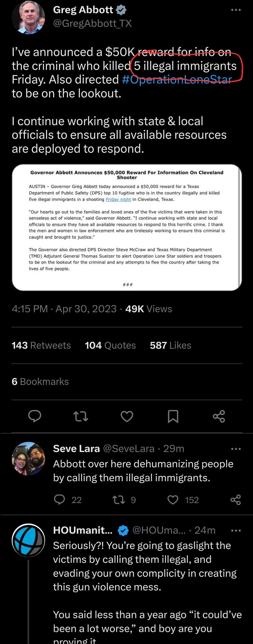Screen dimensions: 253x644
Task: Like Seve Lara's reply
Action: (x=173, y=500)
